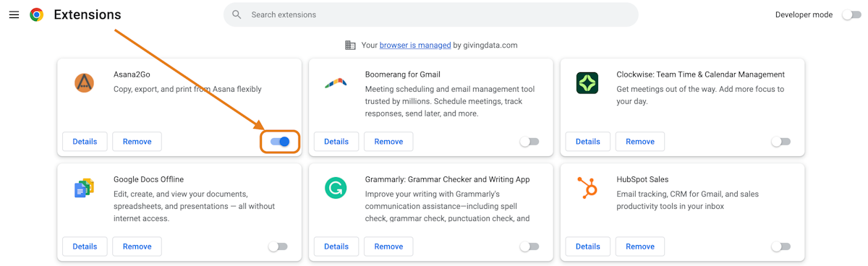The height and width of the screenshot is (266, 868).
Task: Click 'Grammarly: Grammar Checker and Writing App' title
Action: 448,179
